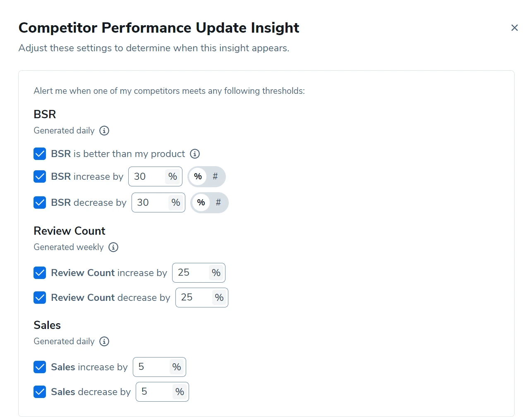Switch BSR increase unit to # mode
Viewport: 532px width, 417px height.
point(216,176)
